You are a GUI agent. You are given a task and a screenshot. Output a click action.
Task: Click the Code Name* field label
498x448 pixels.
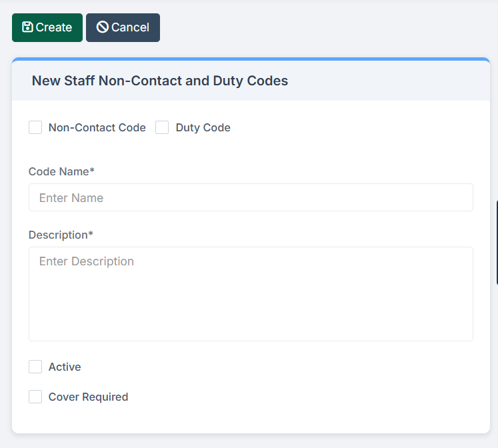(x=61, y=171)
